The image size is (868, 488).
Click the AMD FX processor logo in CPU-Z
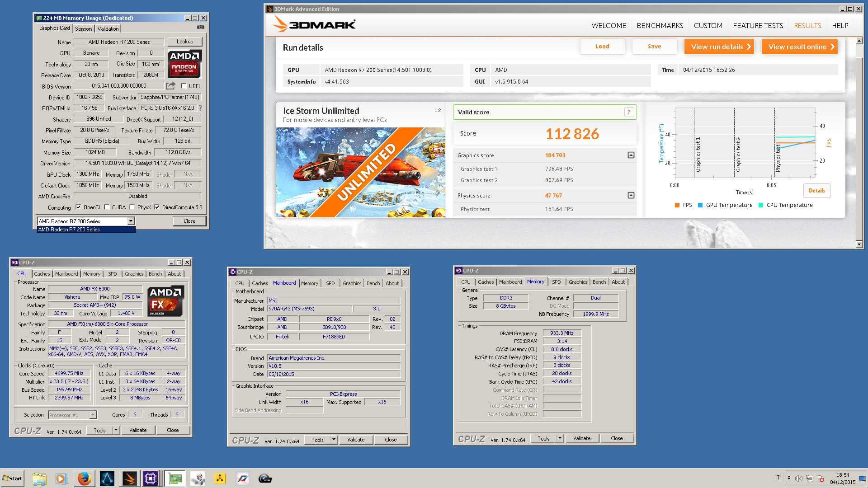click(166, 301)
